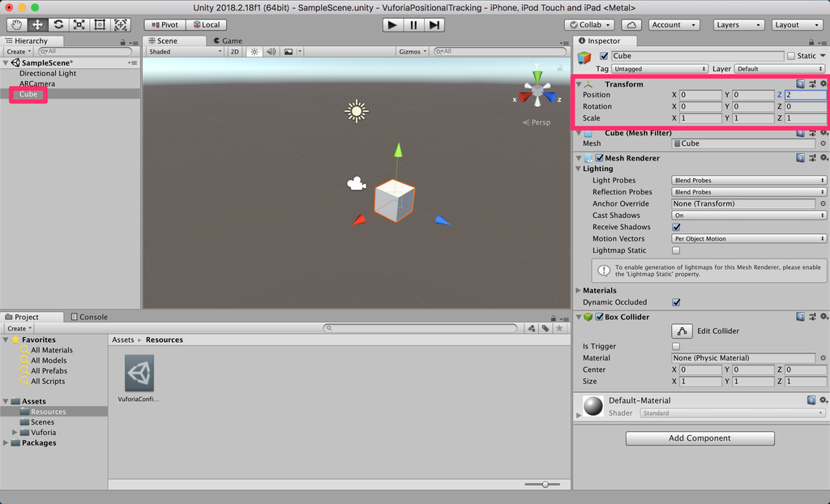Viewport: 830px width, 504px height.
Task: Toggle scene audio speaker icon
Action: (271, 51)
